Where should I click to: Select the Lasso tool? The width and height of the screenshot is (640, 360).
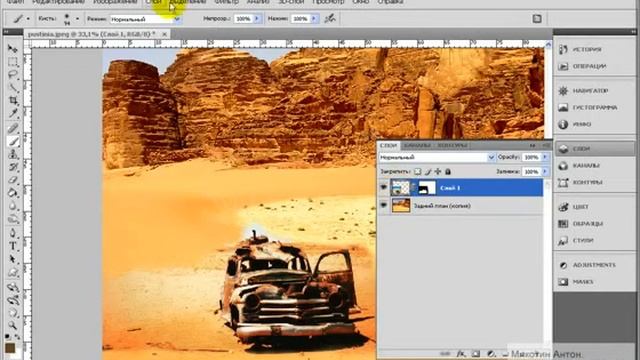(x=13, y=75)
